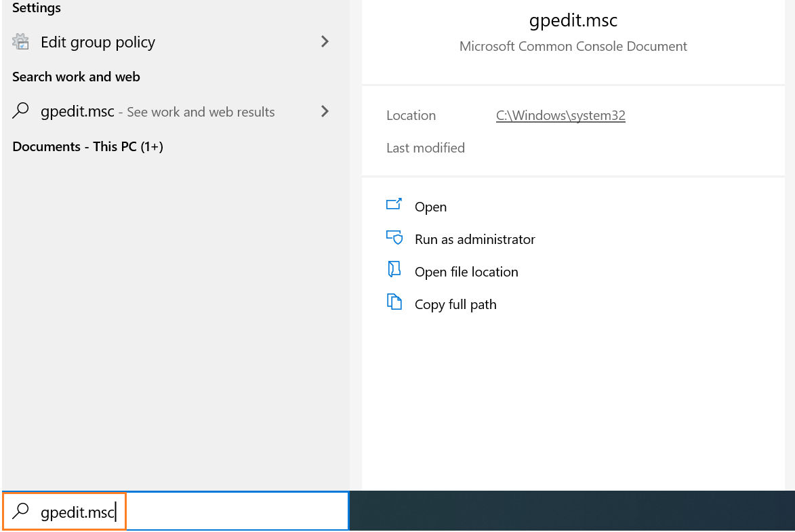Click the Settings section heading
795x532 pixels.
click(x=37, y=7)
